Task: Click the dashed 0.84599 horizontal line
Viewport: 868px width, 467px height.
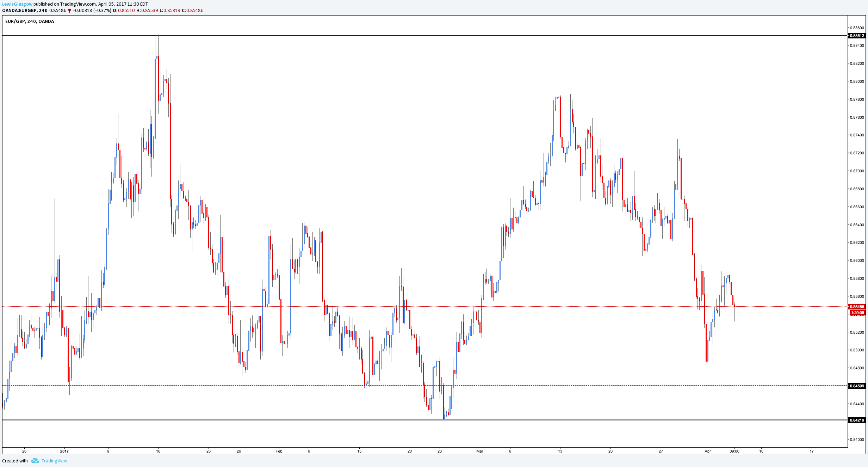Action: point(424,386)
